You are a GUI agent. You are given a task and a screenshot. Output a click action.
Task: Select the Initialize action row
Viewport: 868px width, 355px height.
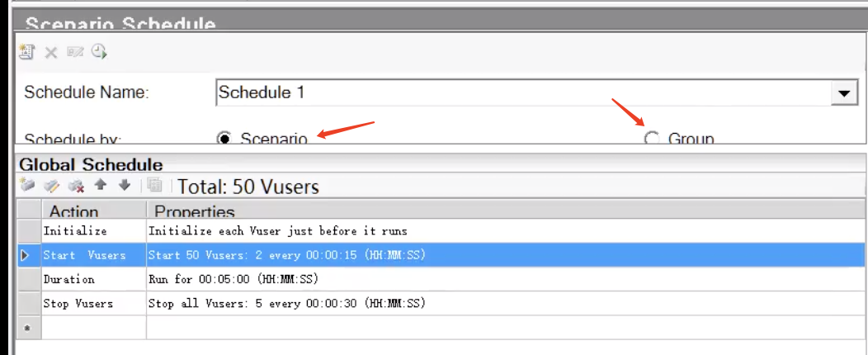pyautogui.click(x=441, y=230)
